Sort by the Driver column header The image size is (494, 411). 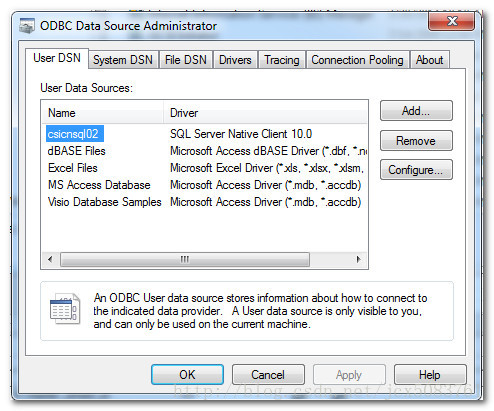[x=266, y=113]
